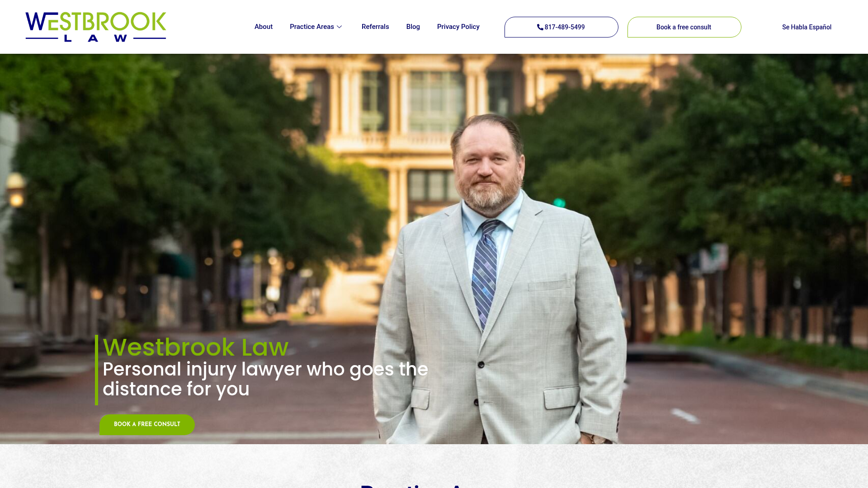Click the green Westbrook Law hero heading
Screen dimensions: 868x488
[195, 347]
